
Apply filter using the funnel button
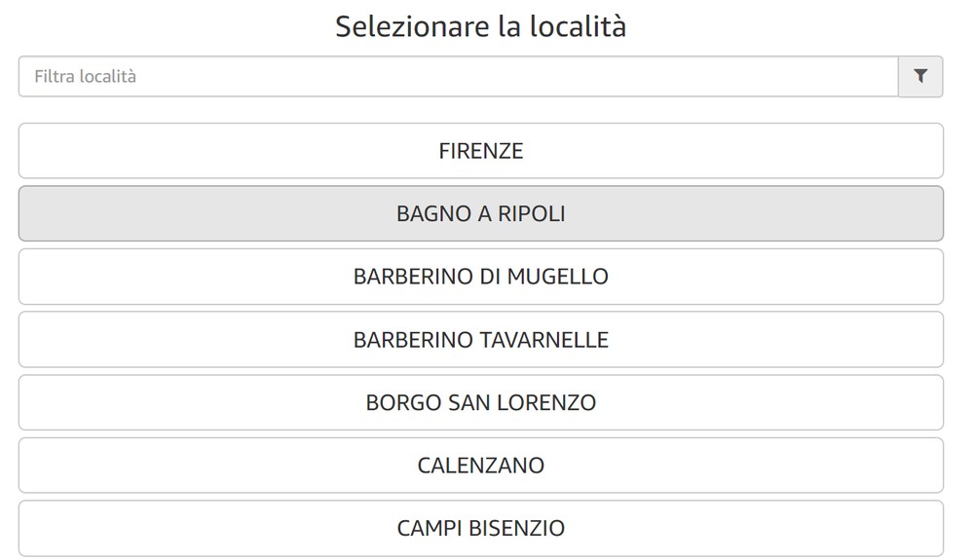click(x=920, y=76)
